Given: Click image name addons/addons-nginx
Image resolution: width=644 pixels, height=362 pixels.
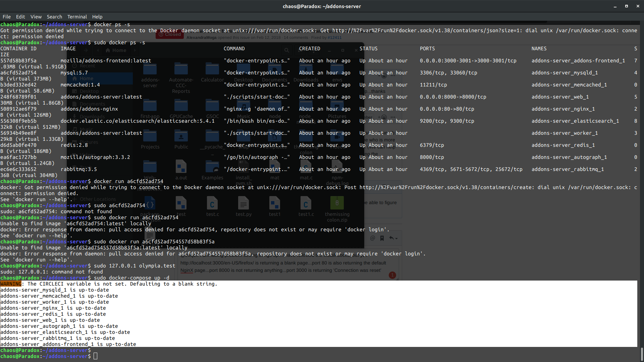Looking at the screenshot, I should (x=89, y=109).
